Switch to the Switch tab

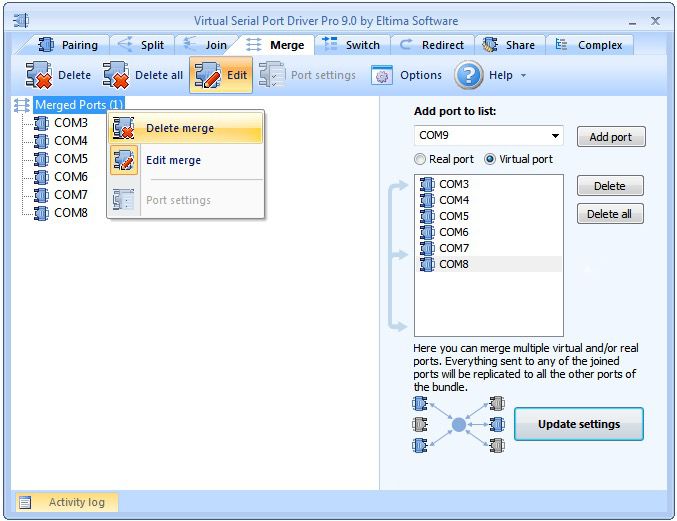pyautogui.click(x=352, y=45)
